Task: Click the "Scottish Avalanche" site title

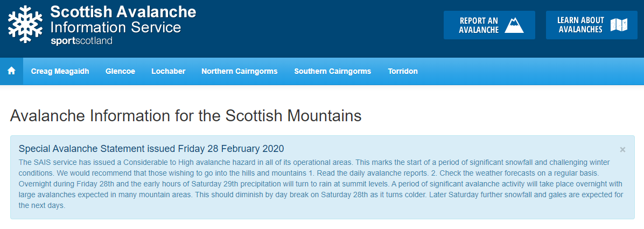Action: (123, 11)
